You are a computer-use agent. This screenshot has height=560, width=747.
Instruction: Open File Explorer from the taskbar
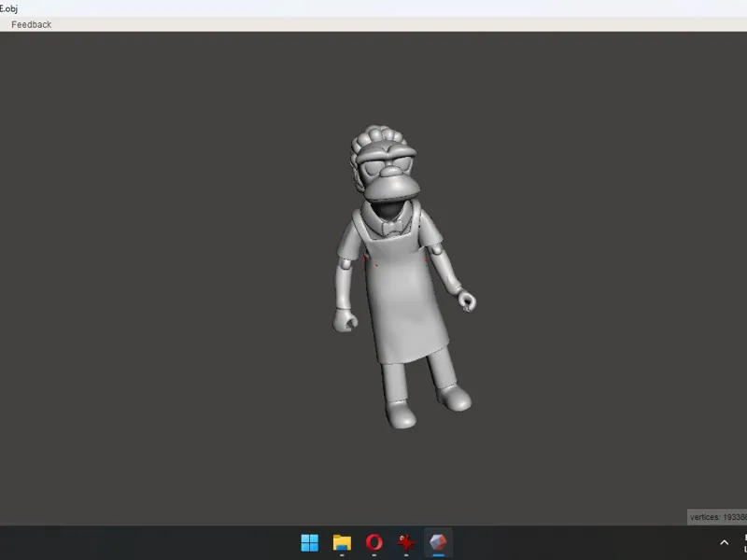pos(342,542)
